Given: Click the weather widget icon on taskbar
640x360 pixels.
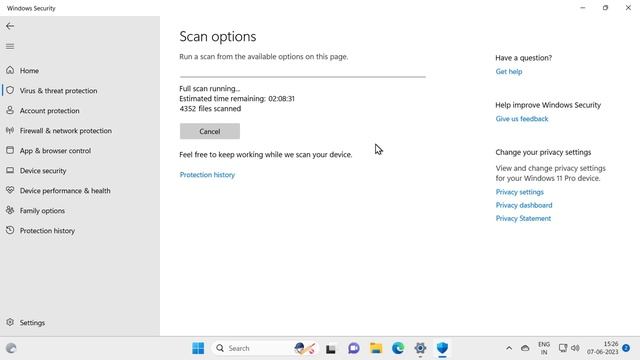Looking at the screenshot, I should point(11,348).
